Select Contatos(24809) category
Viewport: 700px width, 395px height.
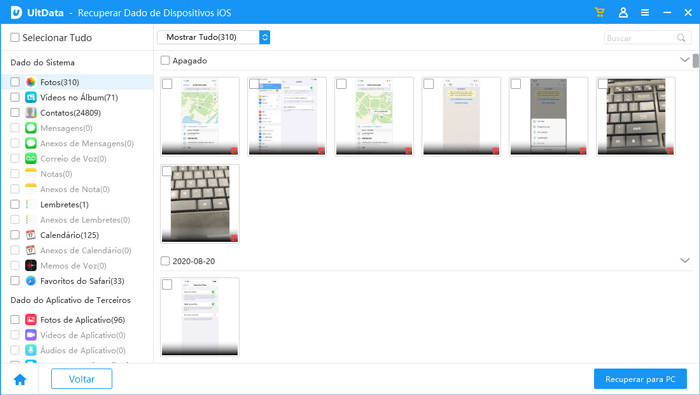click(71, 113)
